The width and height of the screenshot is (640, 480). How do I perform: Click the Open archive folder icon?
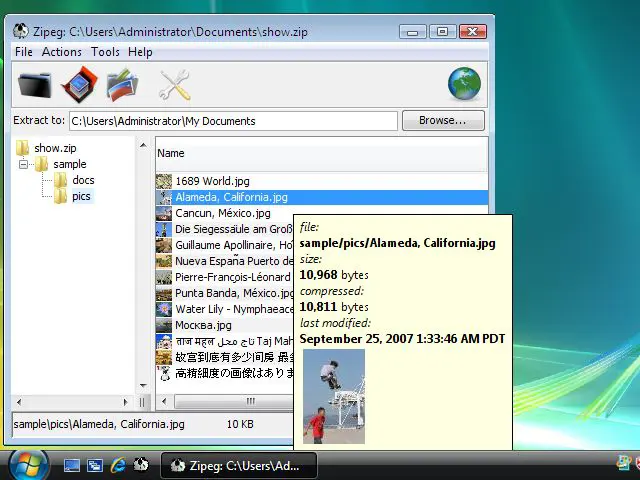click(x=35, y=85)
